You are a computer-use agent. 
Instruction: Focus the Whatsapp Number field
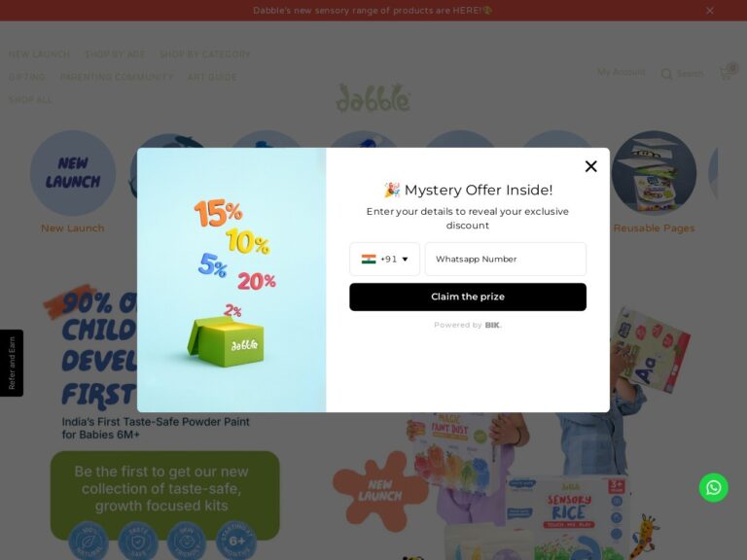[506, 259]
